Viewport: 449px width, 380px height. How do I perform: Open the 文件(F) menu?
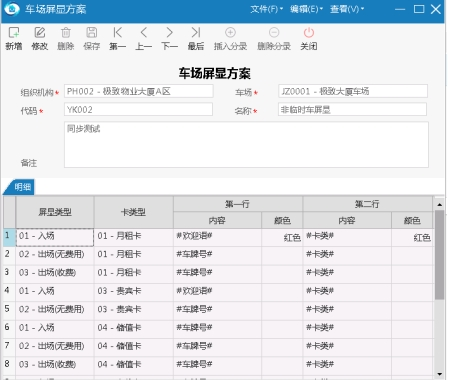pyautogui.click(x=266, y=9)
